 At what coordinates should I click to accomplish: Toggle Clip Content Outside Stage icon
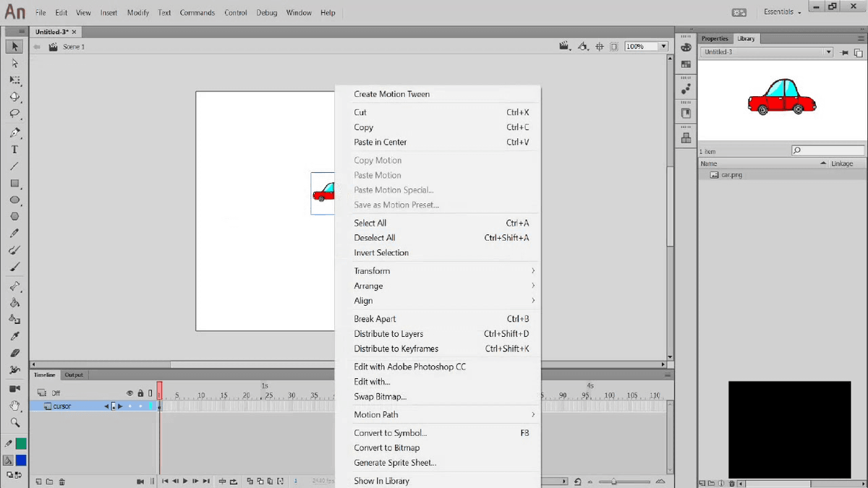click(613, 46)
